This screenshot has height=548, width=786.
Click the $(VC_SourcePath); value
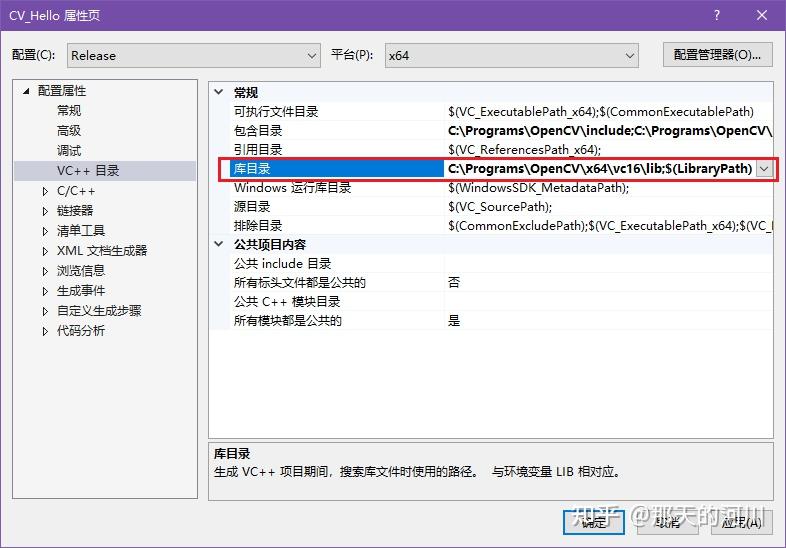click(x=500, y=207)
